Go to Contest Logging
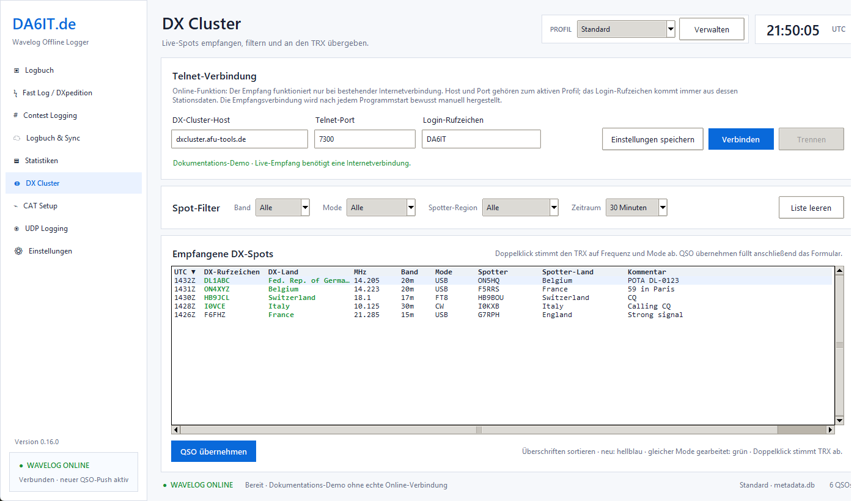The image size is (868, 501). 73,115
